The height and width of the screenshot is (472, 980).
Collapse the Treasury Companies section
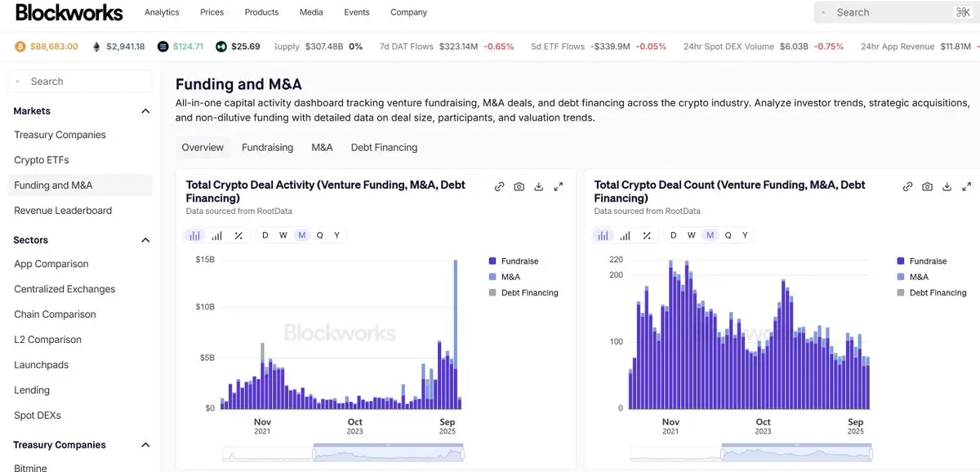point(145,444)
